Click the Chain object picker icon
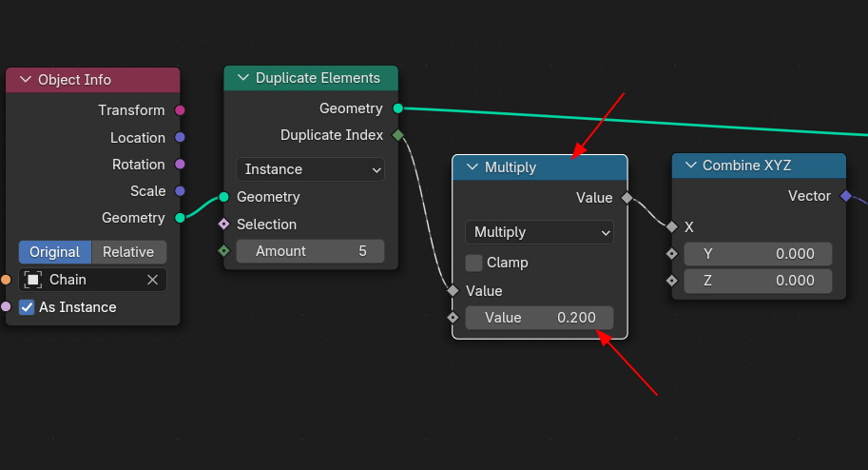Image resolution: width=868 pixels, height=470 pixels. click(x=32, y=280)
